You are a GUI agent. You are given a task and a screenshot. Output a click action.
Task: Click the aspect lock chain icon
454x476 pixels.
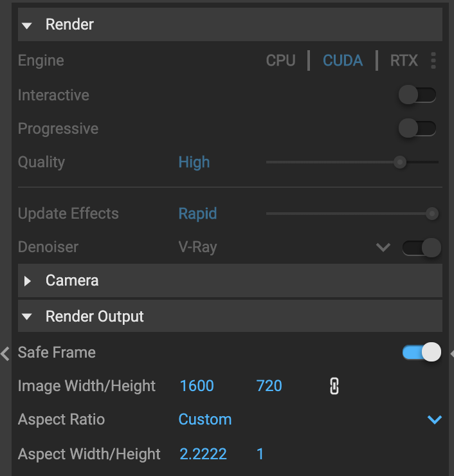click(334, 386)
